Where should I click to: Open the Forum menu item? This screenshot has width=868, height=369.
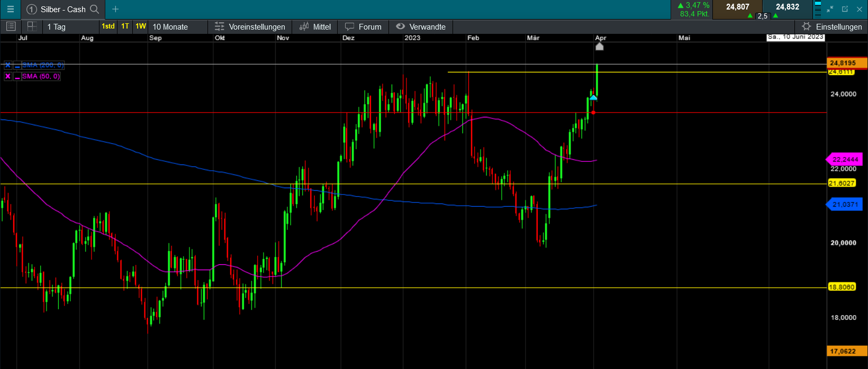click(363, 26)
